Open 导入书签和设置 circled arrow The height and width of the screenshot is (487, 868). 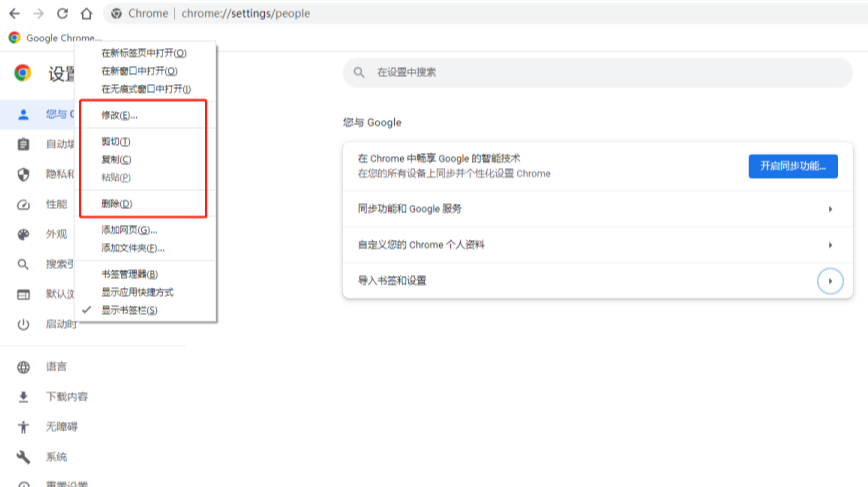click(830, 281)
